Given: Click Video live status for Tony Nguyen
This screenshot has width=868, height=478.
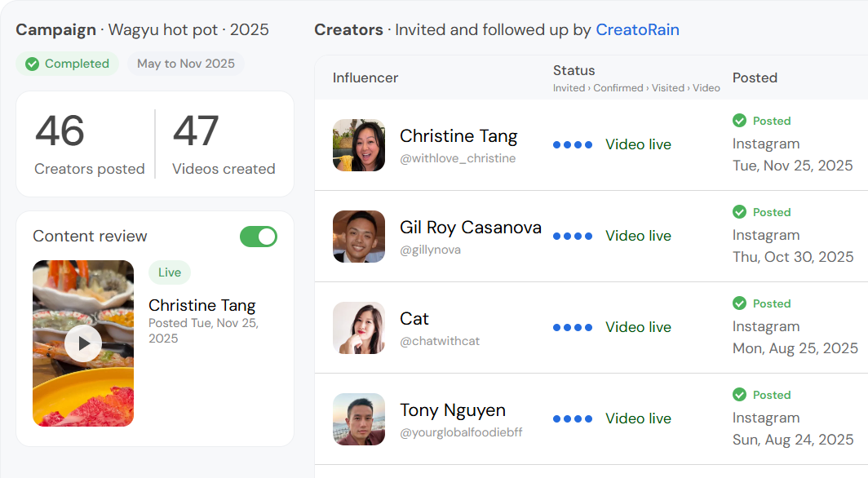Looking at the screenshot, I should point(638,418).
